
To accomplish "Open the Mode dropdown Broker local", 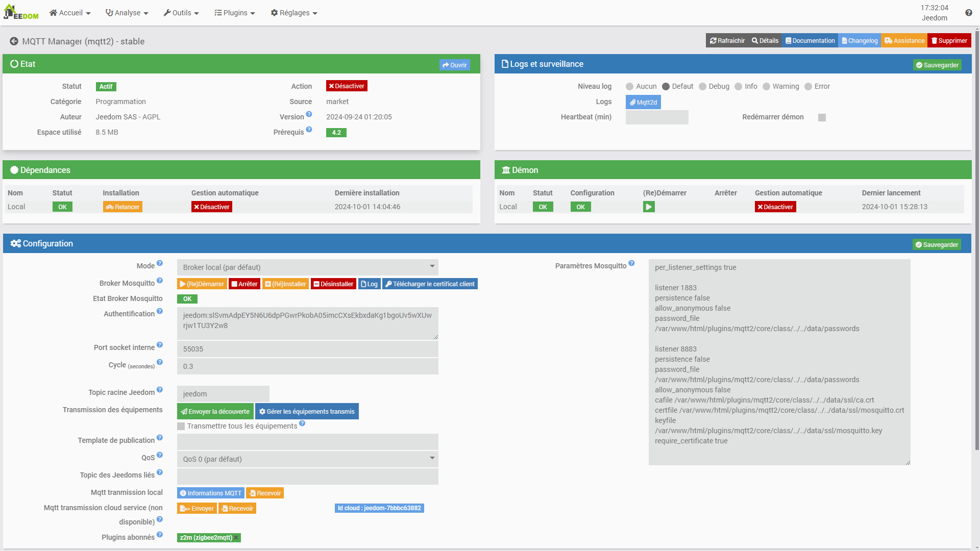I will click(307, 267).
